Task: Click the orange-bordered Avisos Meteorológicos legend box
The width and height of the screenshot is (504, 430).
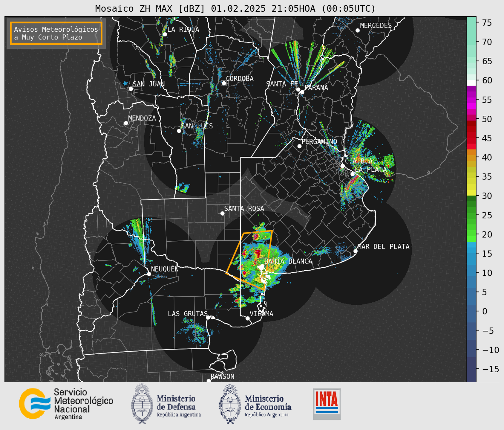Action: click(x=56, y=33)
